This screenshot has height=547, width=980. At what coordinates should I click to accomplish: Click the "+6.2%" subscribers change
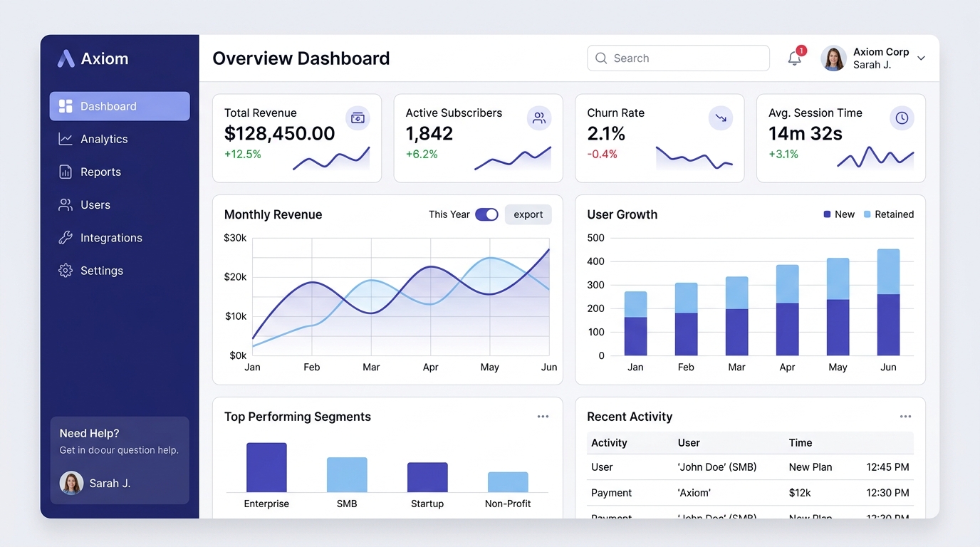point(422,155)
